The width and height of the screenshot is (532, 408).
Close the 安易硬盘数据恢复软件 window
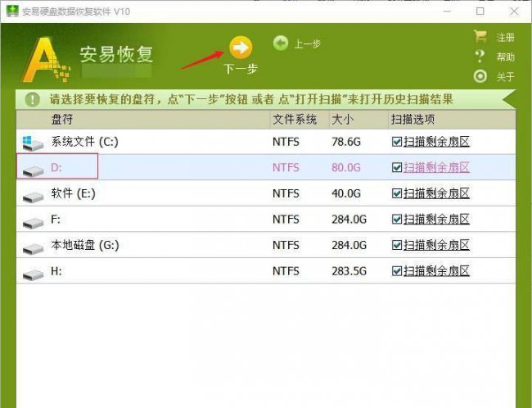pyautogui.click(x=514, y=11)
